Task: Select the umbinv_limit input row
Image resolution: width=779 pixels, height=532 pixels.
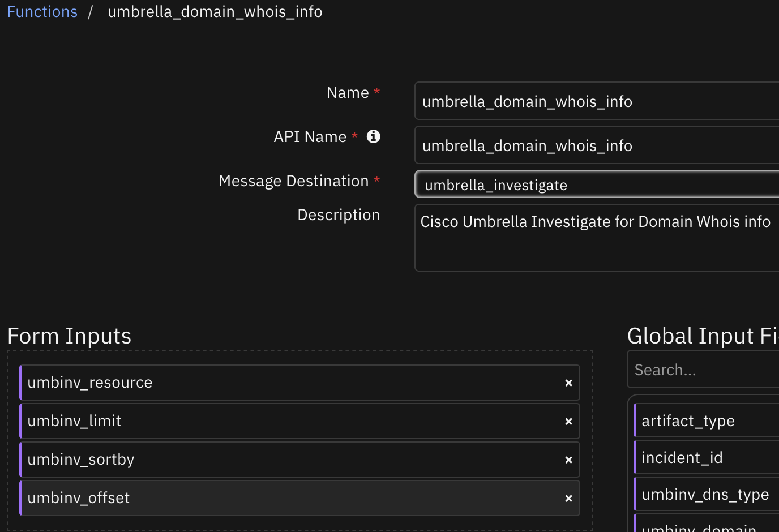Action: 299,421
